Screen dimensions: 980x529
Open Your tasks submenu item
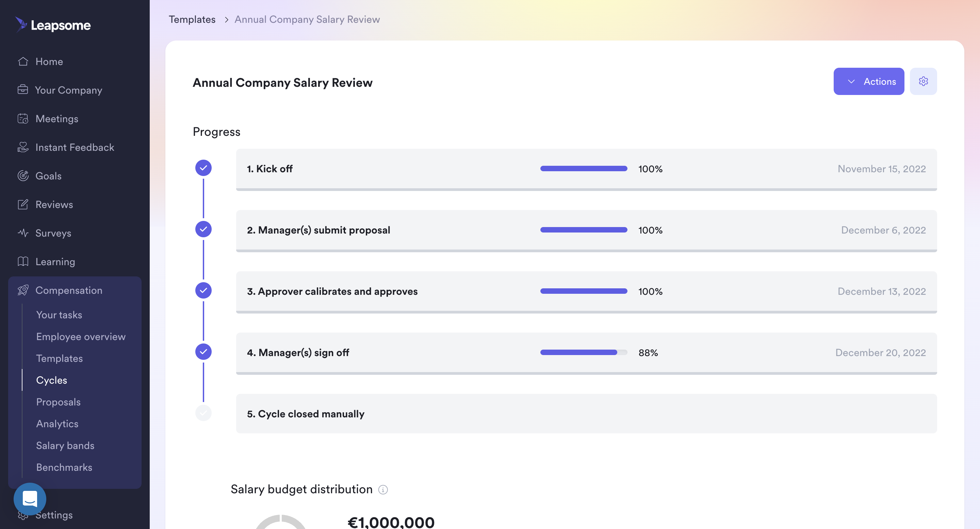[x=59, y=315]
